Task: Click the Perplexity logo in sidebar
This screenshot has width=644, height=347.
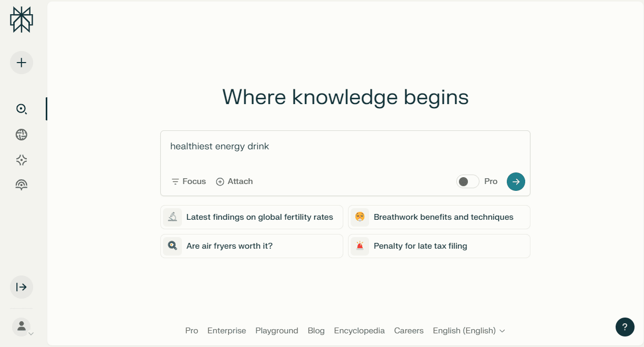Action: [22, 20]
